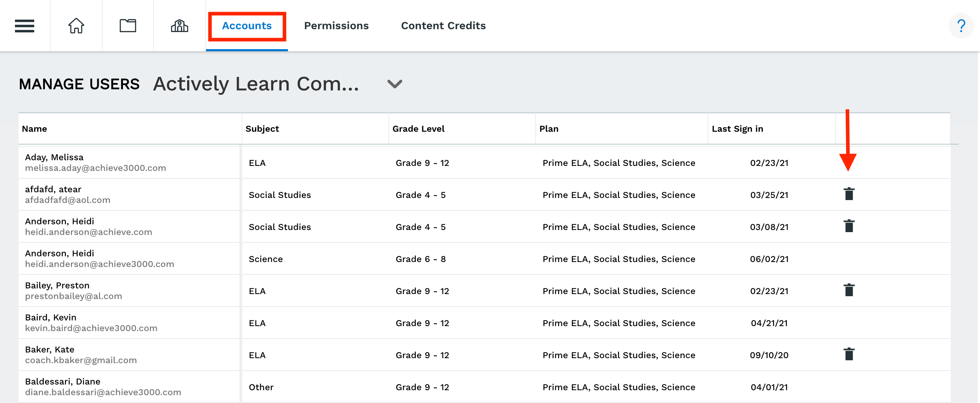Open the folder workspace icon
Viewport: 980px width, 403px height.
click(x=128, y=26)
